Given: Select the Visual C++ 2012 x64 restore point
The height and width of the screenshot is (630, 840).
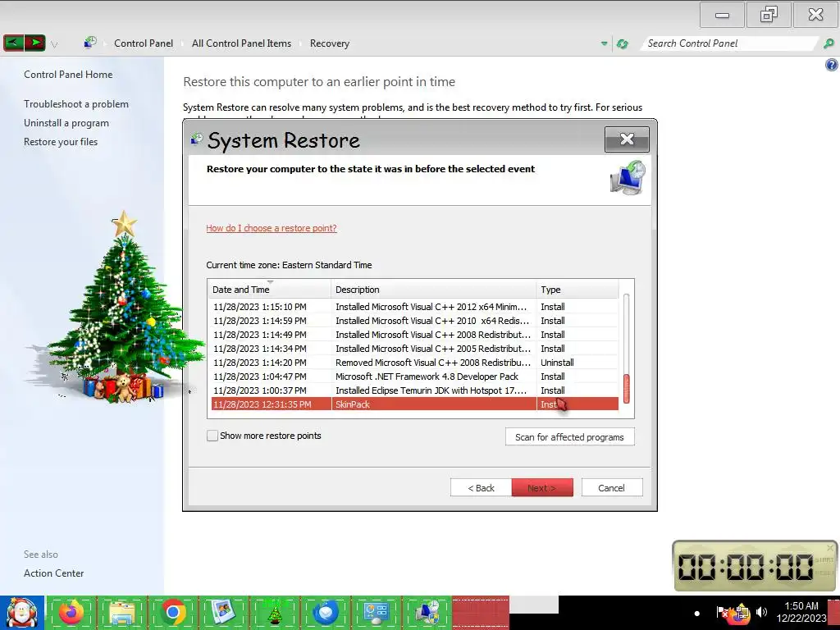Looking at the screenshot, I should [413, 307].
